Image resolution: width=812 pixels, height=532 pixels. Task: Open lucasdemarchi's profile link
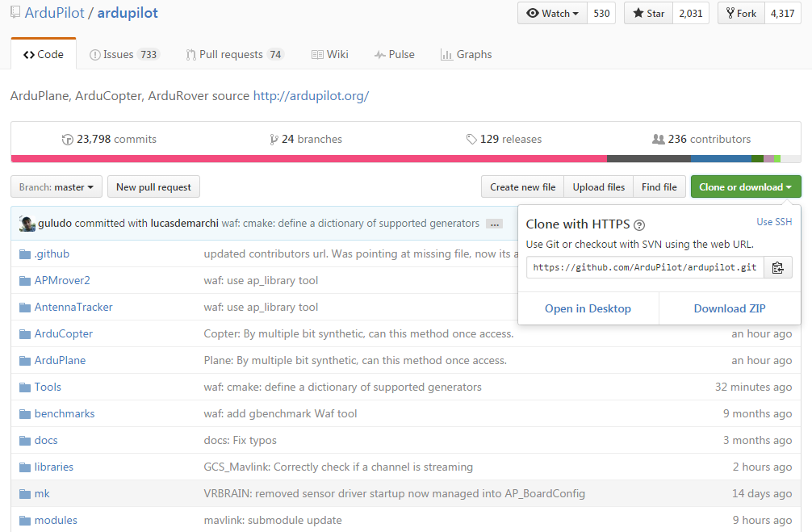pyautogui.click(x=184, y=224)
